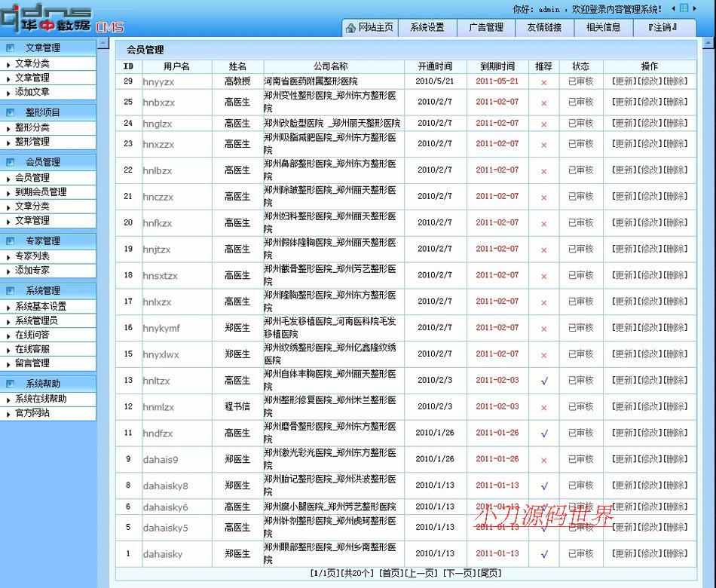Click company name 河南省医药附属整形医院
This screenshot has height=588, width=716.
311,81
